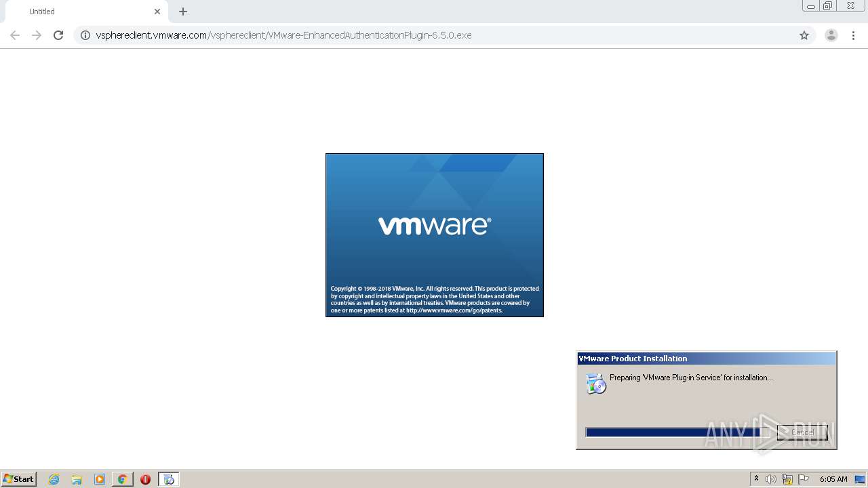Viewport: 868px width, 488px height.
Task: Switch to Chrome in the taskbar
Action: (122, 479)
